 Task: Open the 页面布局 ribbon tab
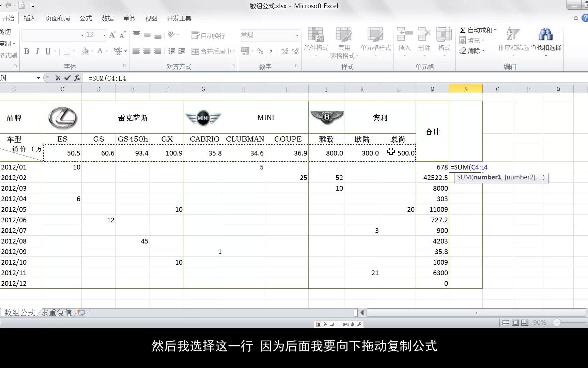(58, 18)
